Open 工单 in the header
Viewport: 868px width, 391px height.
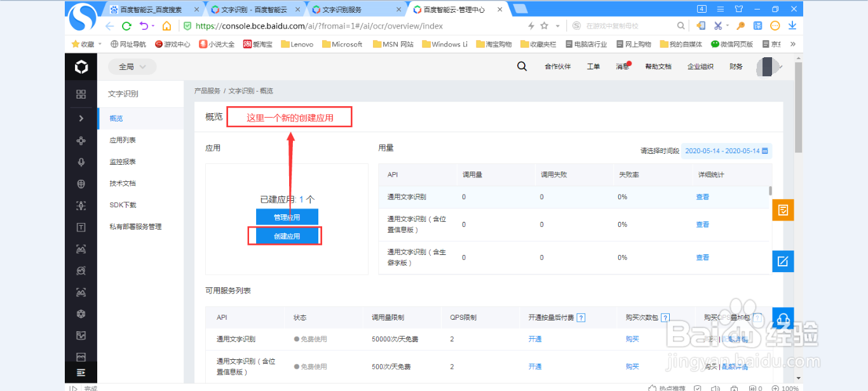[x=593, y=67]
